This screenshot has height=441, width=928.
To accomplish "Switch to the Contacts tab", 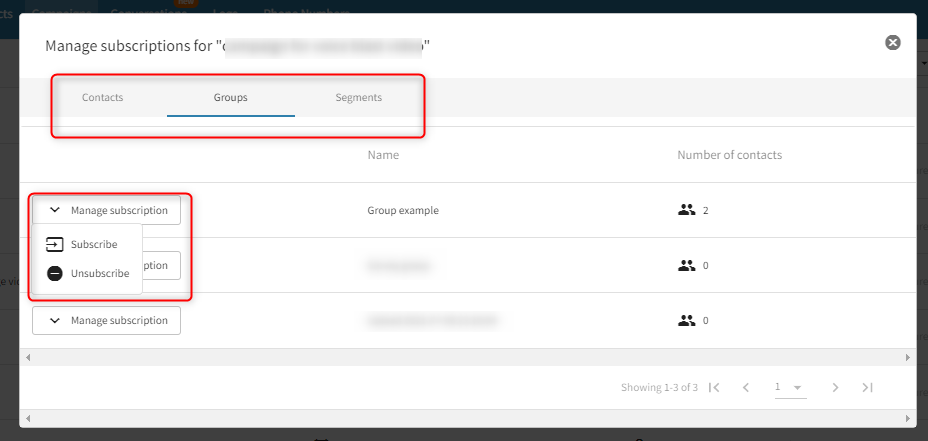I will pyautogui.click(x=102, y=98).
